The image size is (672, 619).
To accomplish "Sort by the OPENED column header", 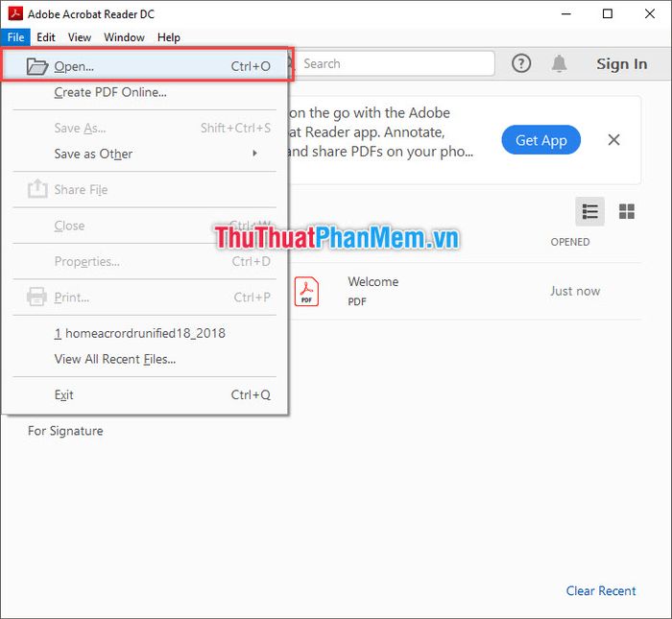I will click(x=570, y=242).
